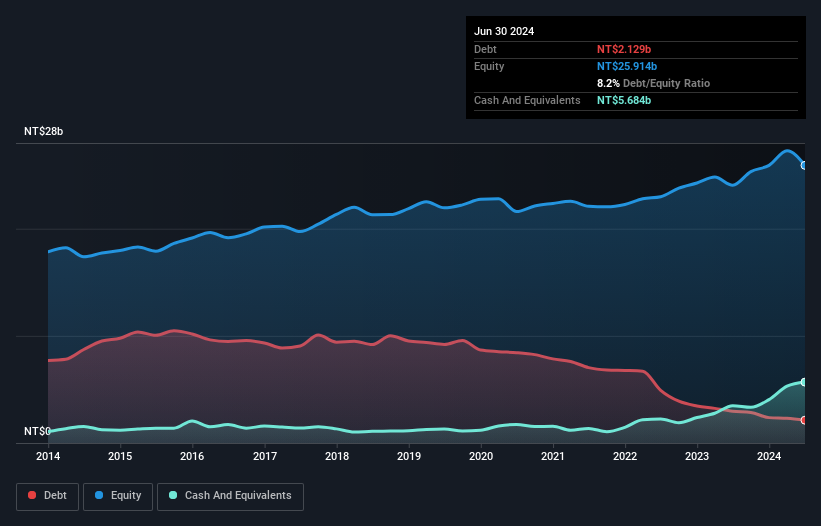Screen dimensions: 821x526
Task: Click the 2015 x-axis label
Action: [120, 456]
